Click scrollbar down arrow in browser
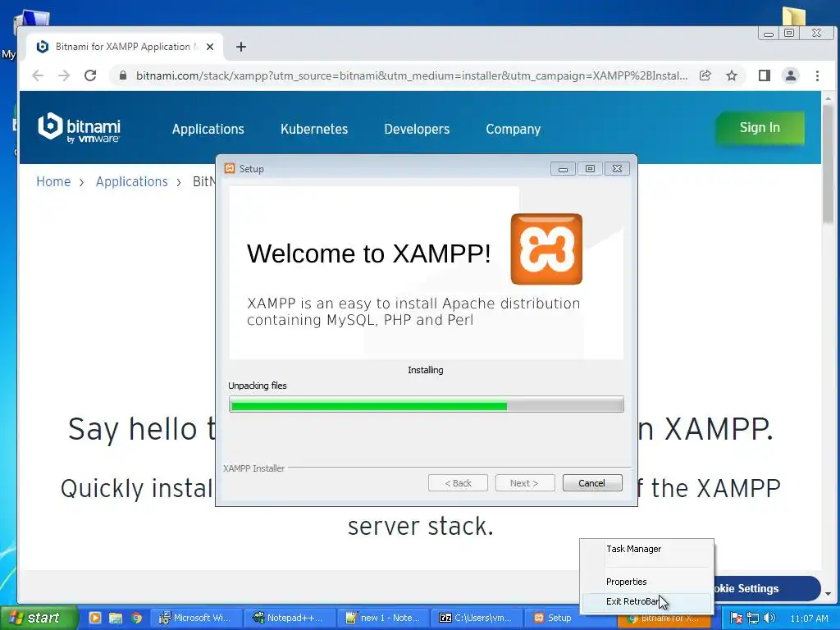 pos(829,594)
